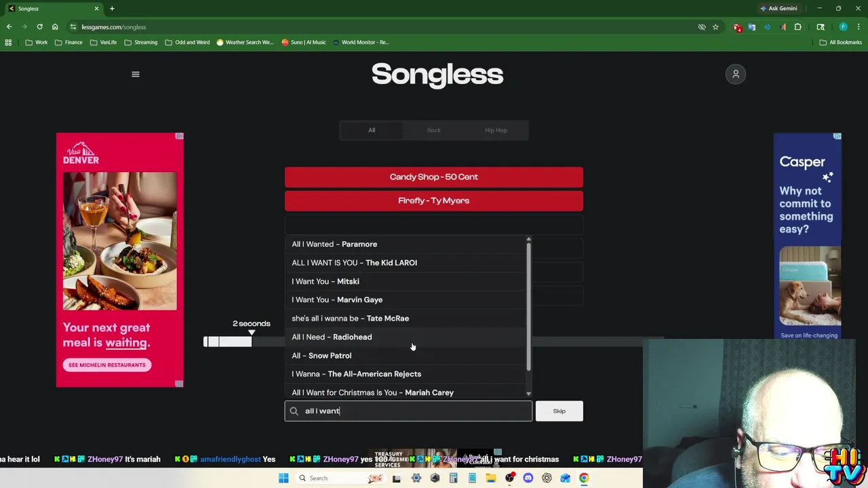Viewport: 868px width, 488px height.
Task: Click the suggestion list scrollbar down arrow
Action: 528,394
